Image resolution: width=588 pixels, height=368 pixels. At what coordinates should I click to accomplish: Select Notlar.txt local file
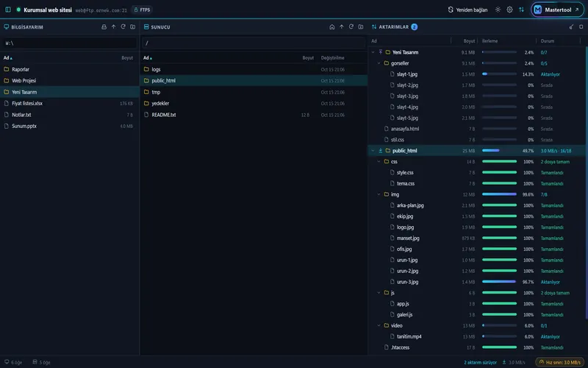(x=70, y=115)
